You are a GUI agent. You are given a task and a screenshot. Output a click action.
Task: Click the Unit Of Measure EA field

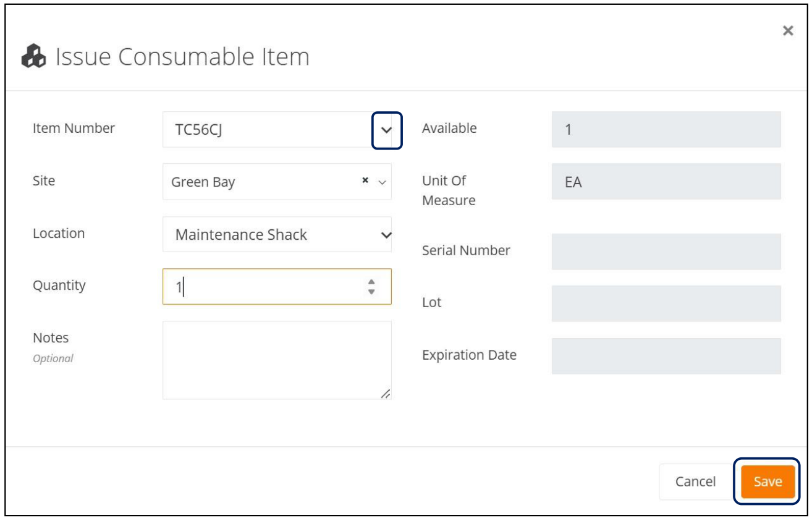coord(666,182)
